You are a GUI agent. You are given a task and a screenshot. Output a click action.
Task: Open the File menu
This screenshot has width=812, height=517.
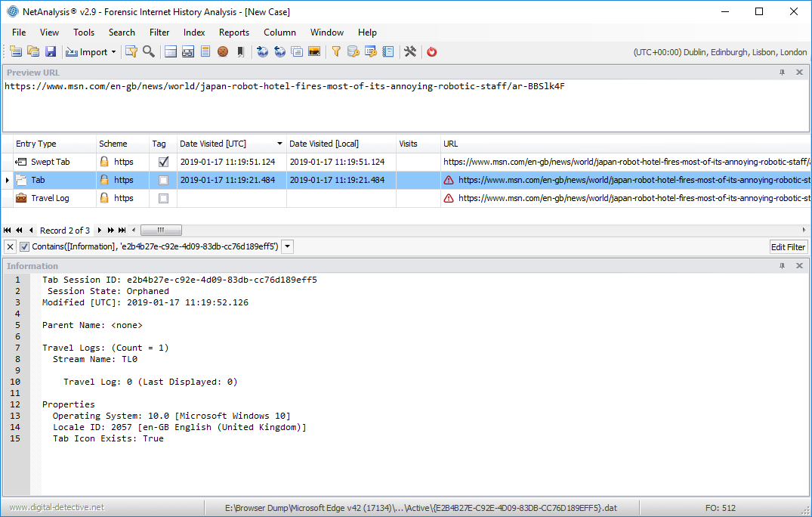[19, 32]
